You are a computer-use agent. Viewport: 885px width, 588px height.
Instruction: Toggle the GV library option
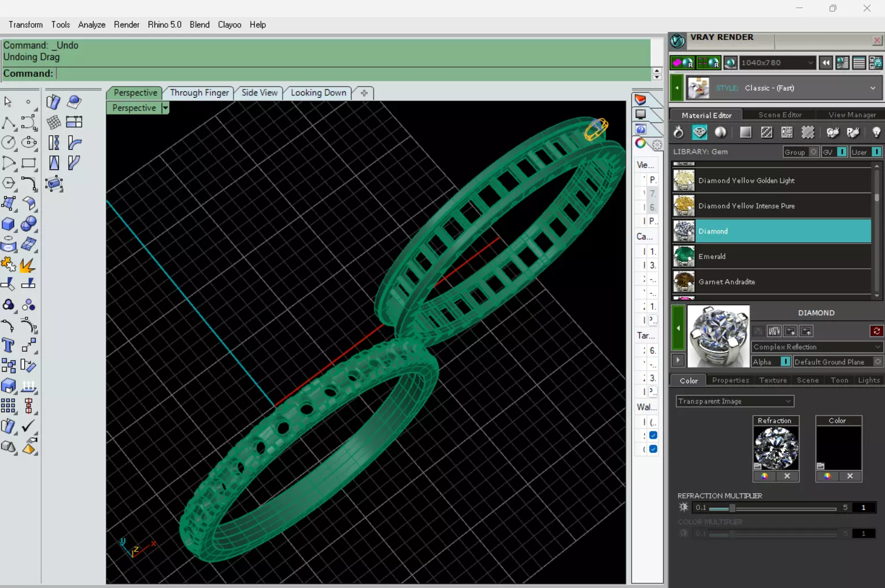(x=835, y=151)
